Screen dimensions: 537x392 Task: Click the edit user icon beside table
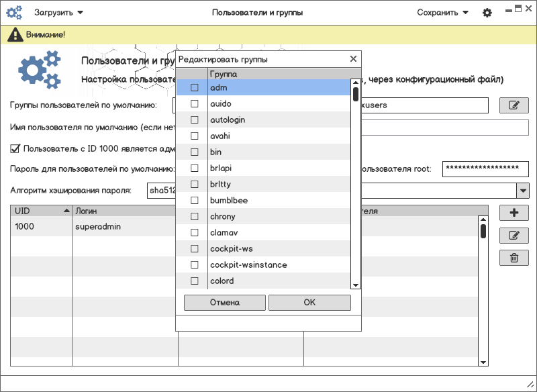click(x=514, y=236)
